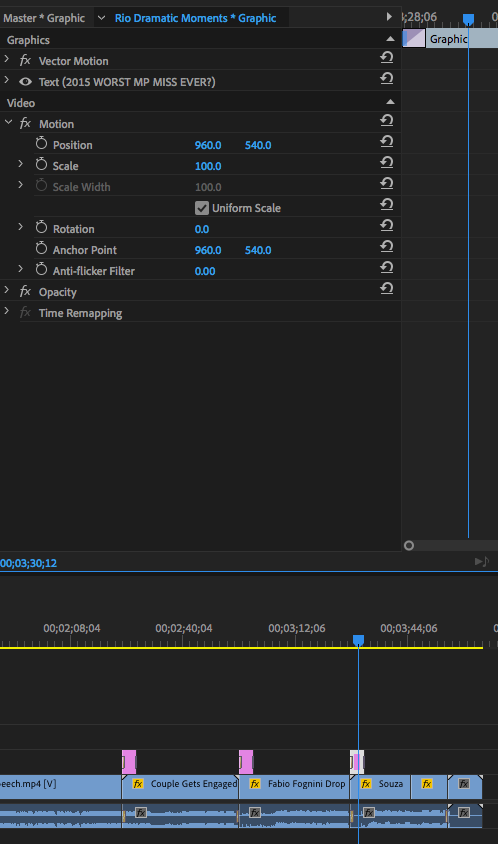The width and height of the screenshot is (498, 844).
Task: Toggle audio loop playback icon
Action: [x=482, y=562]
